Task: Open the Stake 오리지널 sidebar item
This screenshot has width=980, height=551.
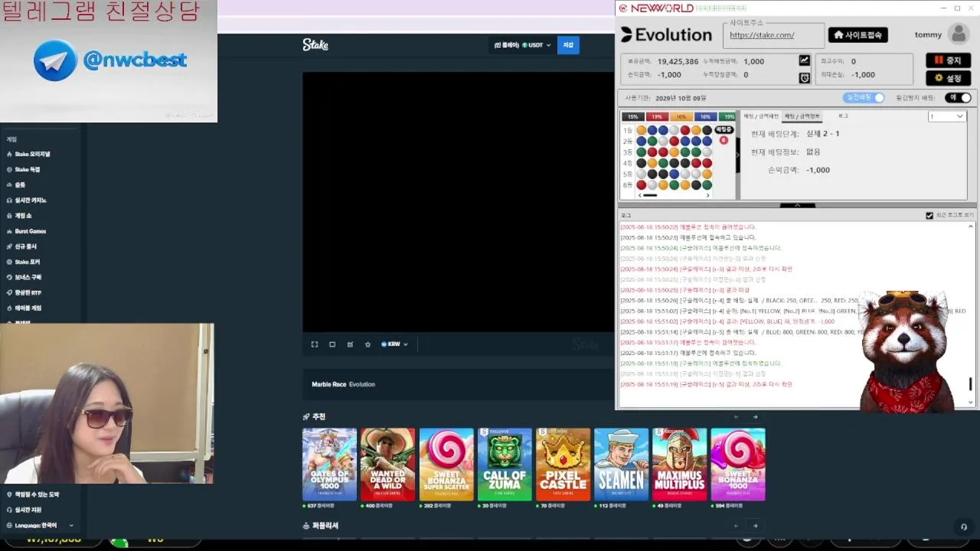Action: [x=28, y=154]
